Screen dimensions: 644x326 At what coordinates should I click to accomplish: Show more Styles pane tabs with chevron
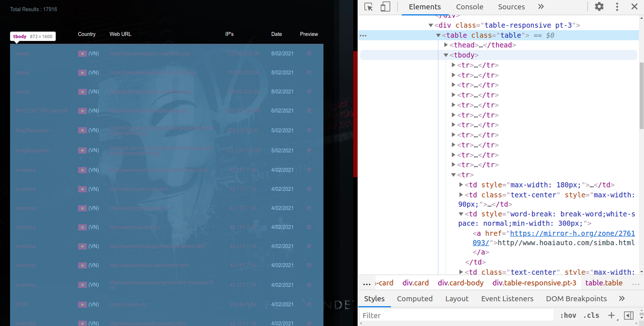point(622,299)
